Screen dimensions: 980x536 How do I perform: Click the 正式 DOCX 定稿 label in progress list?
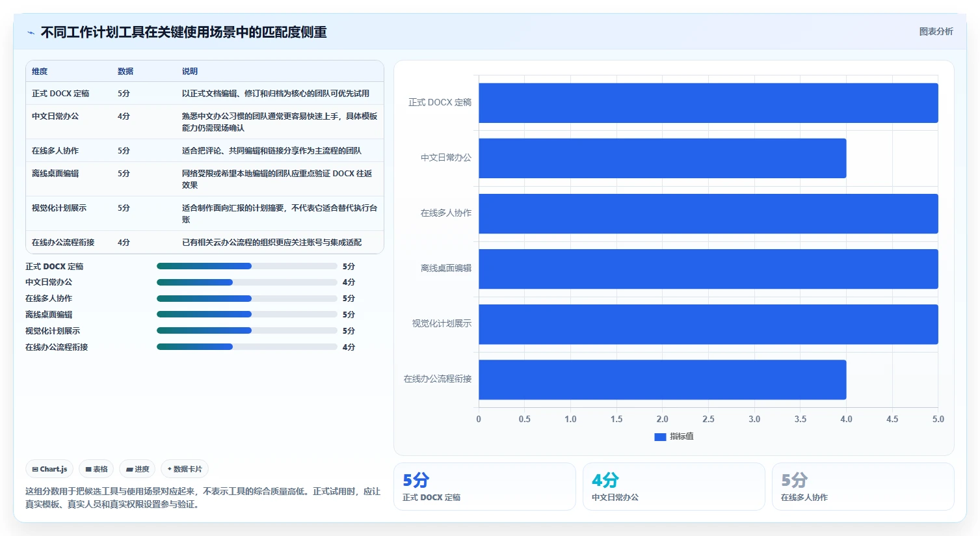point(55,267)
